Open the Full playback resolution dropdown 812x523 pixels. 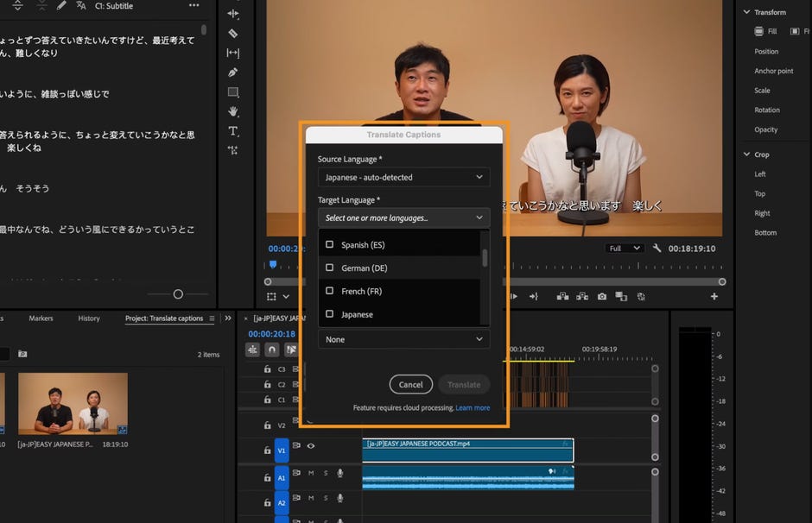pos(624,248)
